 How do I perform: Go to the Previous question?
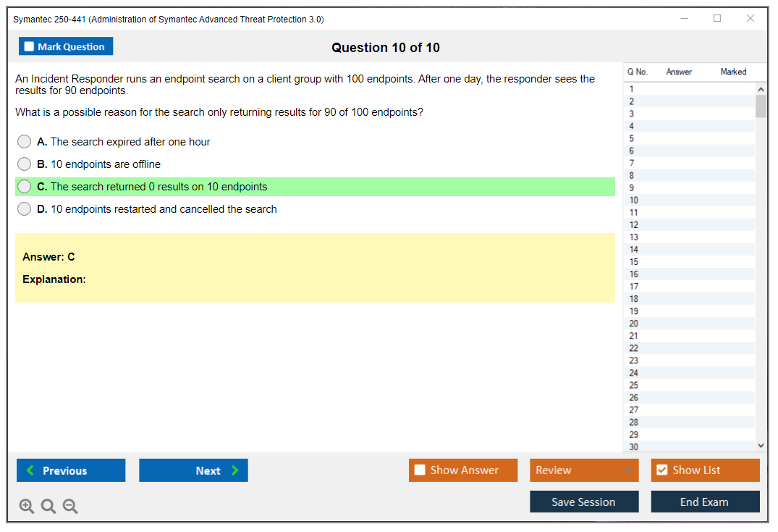tap(71, 470)
